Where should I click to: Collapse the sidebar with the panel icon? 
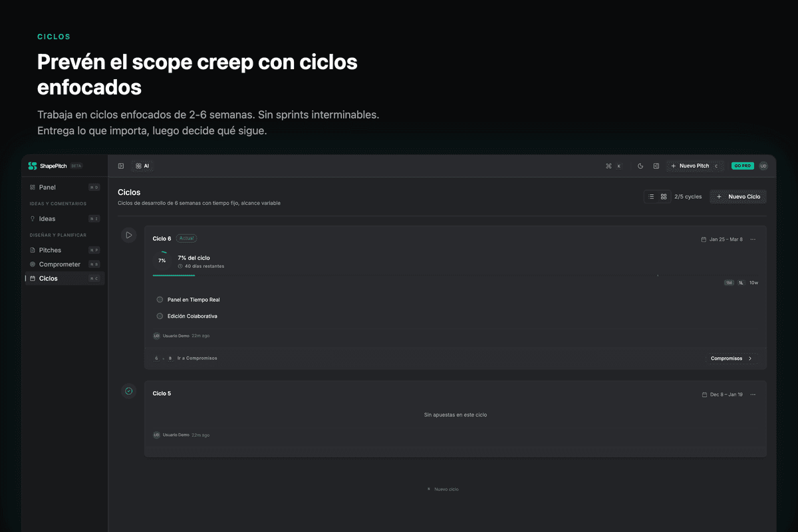121,166
